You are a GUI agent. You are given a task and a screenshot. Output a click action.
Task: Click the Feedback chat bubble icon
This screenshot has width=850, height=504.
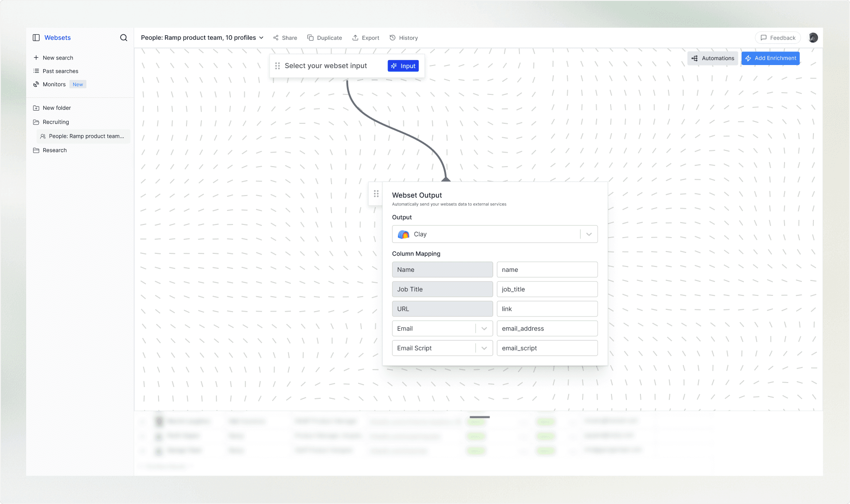(764, 38)
